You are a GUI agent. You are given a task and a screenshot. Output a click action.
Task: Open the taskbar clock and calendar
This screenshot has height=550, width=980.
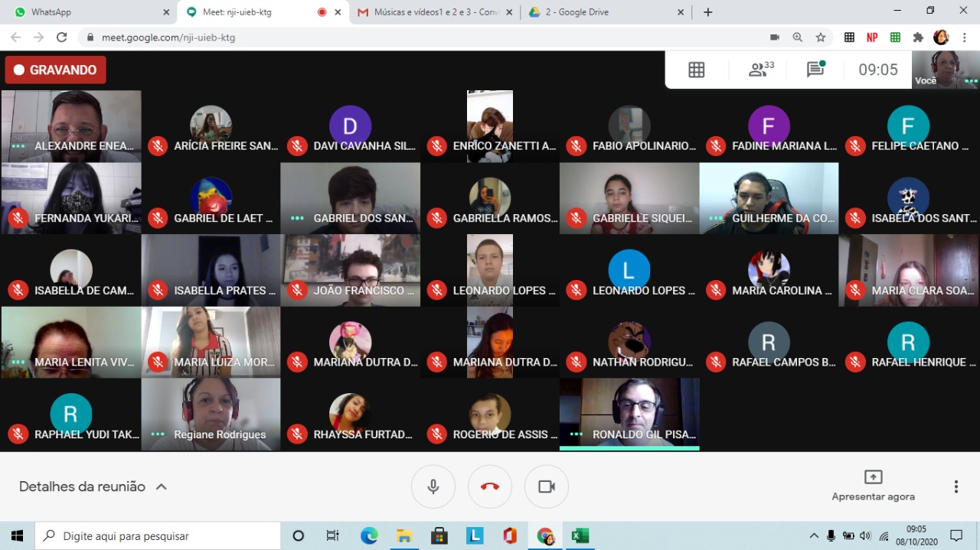click(916, 535)
